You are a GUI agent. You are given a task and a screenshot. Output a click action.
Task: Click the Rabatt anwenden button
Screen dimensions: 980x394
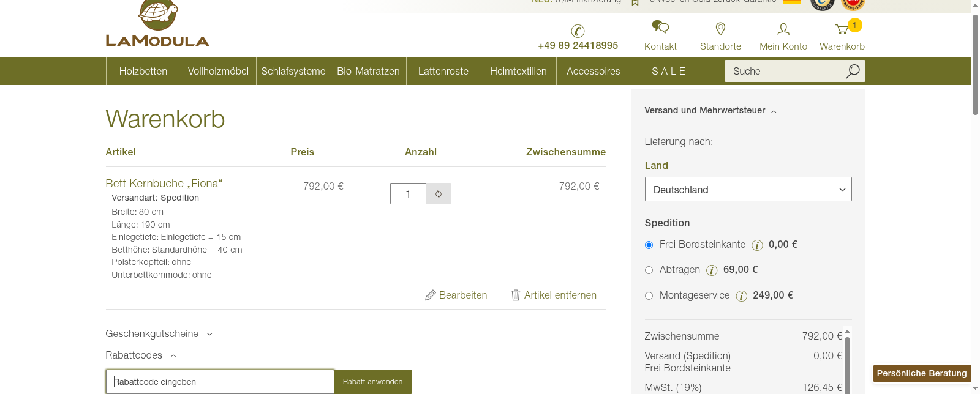point(373,382)
